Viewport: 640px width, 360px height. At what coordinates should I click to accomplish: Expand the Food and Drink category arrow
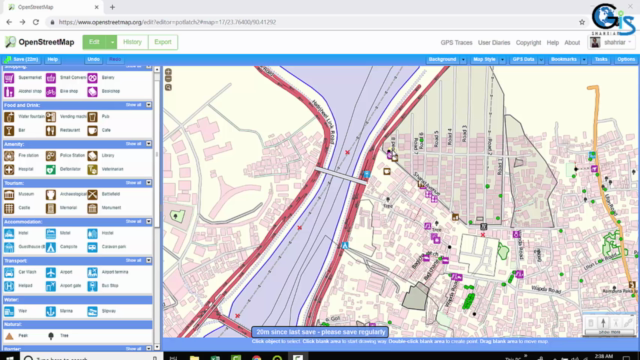[149, 105]
